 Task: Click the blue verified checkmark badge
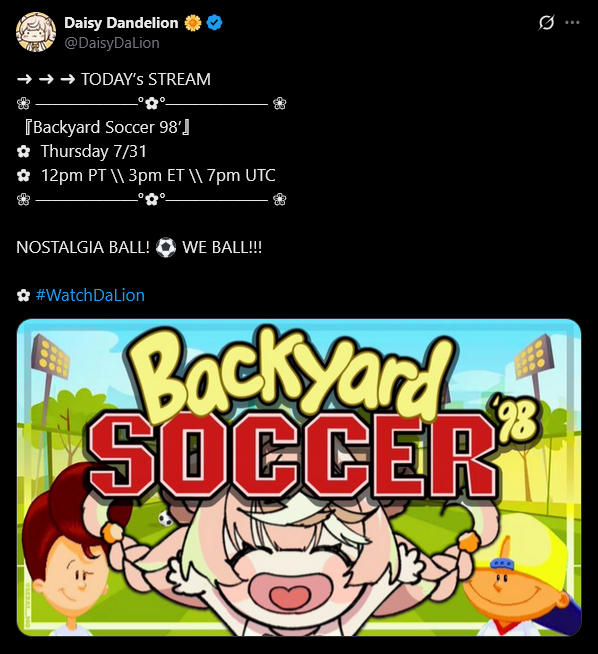pos(214,23)
